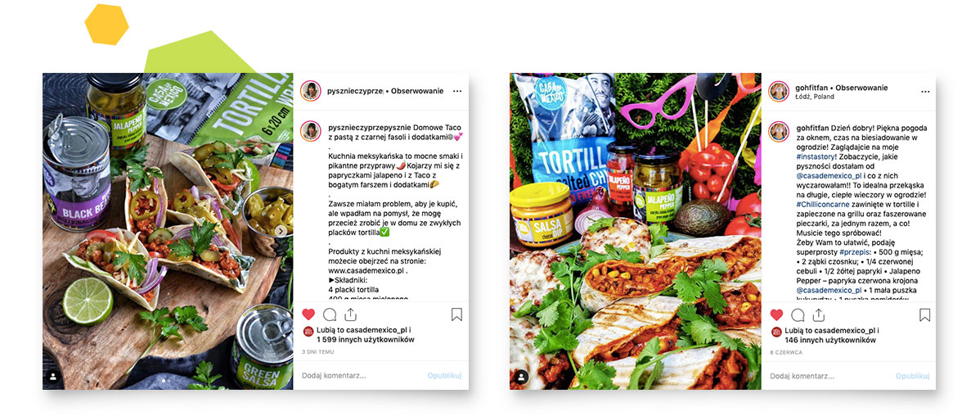980x416 pixels.
Task: Open more options on taco post header
Action: coord(457,92)
